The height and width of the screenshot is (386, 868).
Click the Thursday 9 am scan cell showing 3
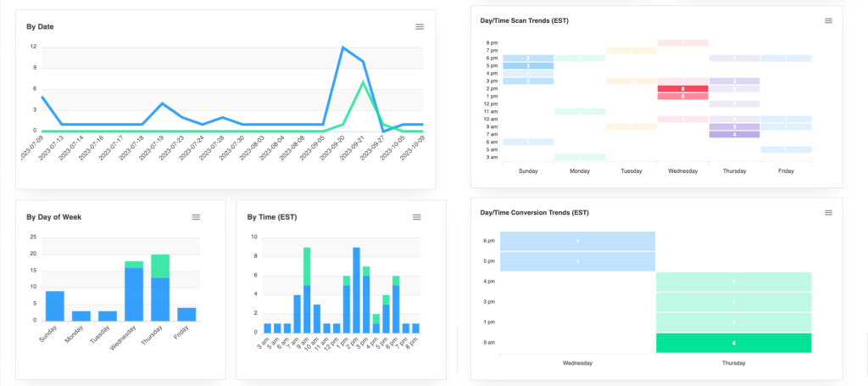click(734, 126)
